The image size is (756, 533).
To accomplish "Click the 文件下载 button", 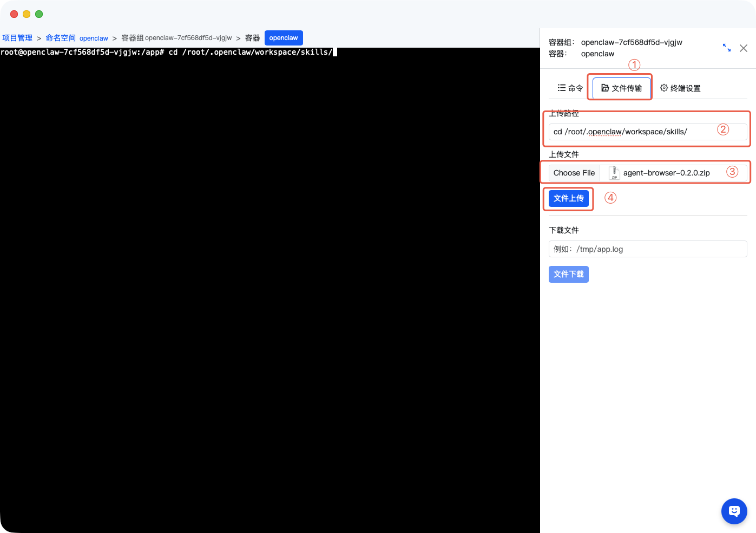I will pyautogui.click(x=568, y=274).
